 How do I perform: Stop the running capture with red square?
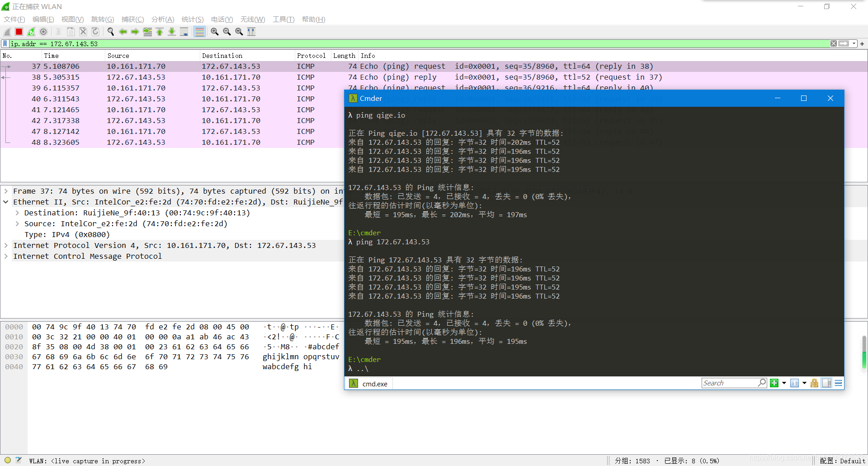tap(19, 32)
